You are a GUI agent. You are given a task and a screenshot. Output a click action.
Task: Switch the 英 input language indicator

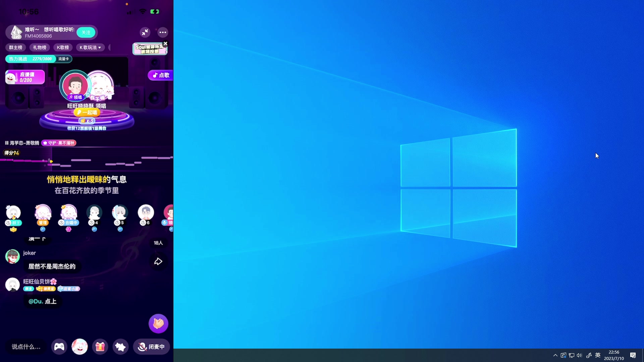pyautogui.click(x=598, y=355)
